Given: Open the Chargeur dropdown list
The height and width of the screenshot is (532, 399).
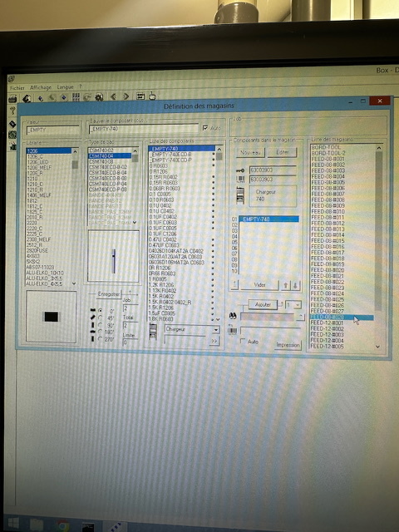Looking at the screenshot, I should pos(216,329).
